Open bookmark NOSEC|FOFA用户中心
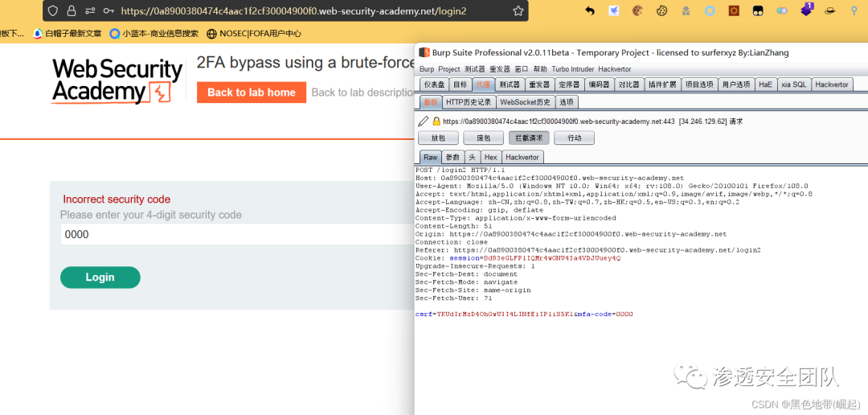868x415 pixels. (x=253, y=34)
